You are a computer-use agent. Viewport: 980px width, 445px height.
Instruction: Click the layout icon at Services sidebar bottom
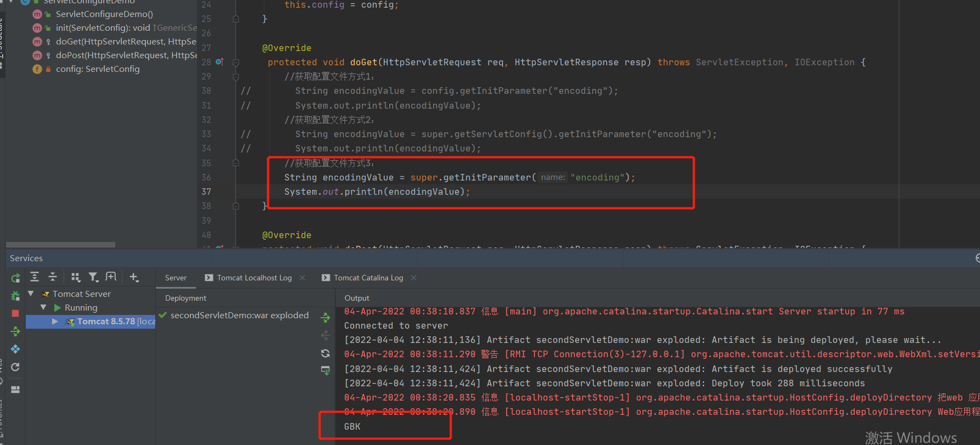click(x=15, y=390)
